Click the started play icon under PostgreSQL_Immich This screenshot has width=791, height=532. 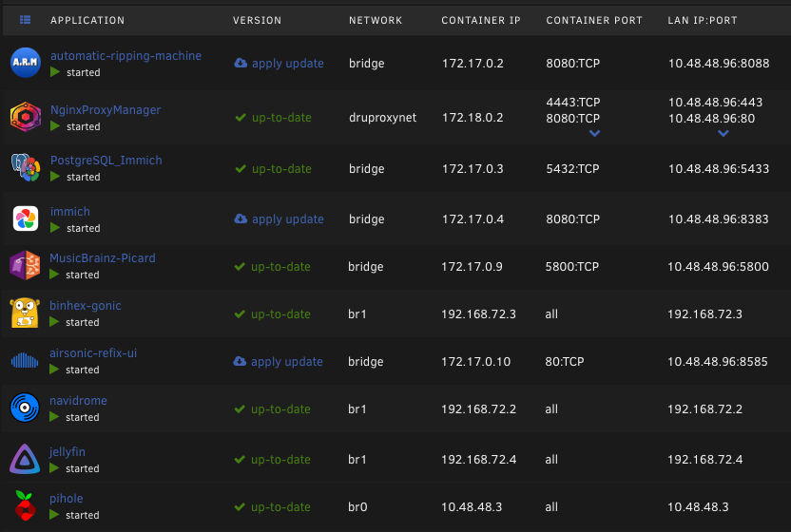(55, 177)
